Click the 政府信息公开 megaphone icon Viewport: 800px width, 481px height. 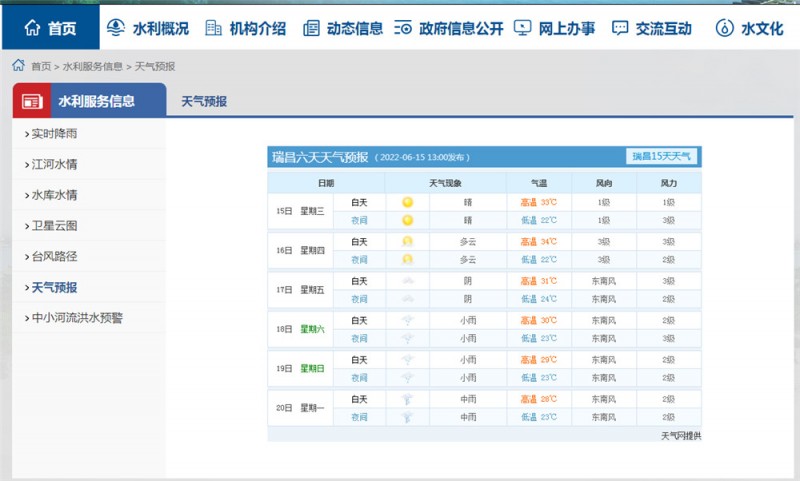pos(405,28)
